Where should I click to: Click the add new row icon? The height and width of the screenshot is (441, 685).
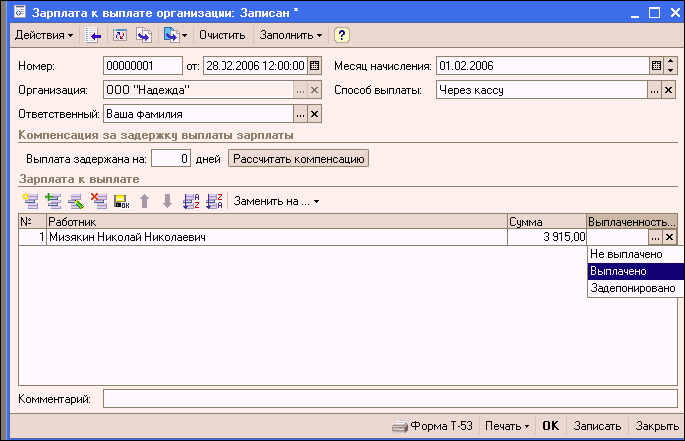pos(29,201)
